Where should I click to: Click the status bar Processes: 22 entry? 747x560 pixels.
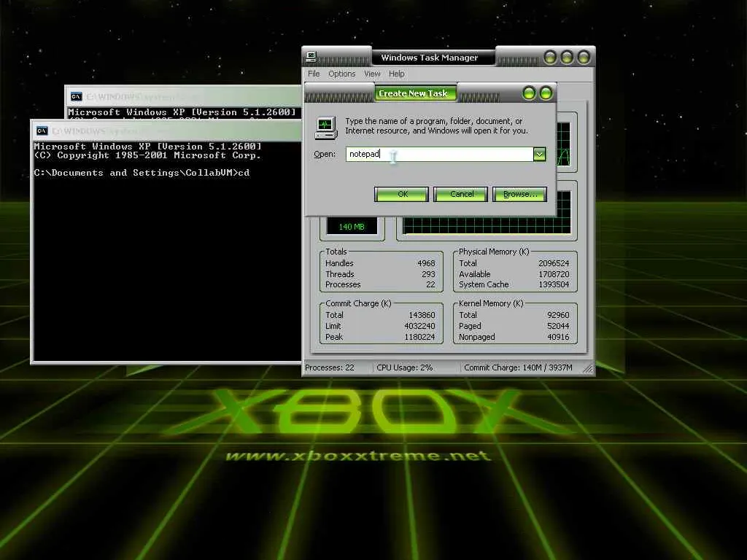[x=330, y=367]
